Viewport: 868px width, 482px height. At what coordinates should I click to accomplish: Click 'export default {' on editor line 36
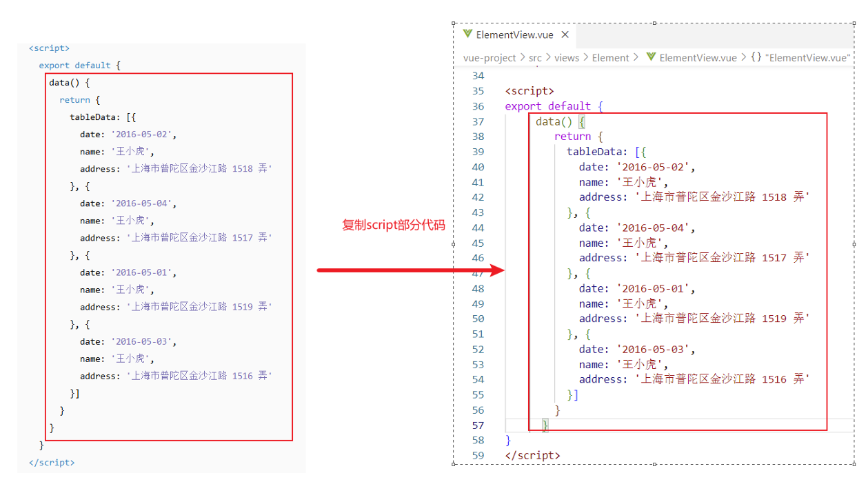point(554,106)
